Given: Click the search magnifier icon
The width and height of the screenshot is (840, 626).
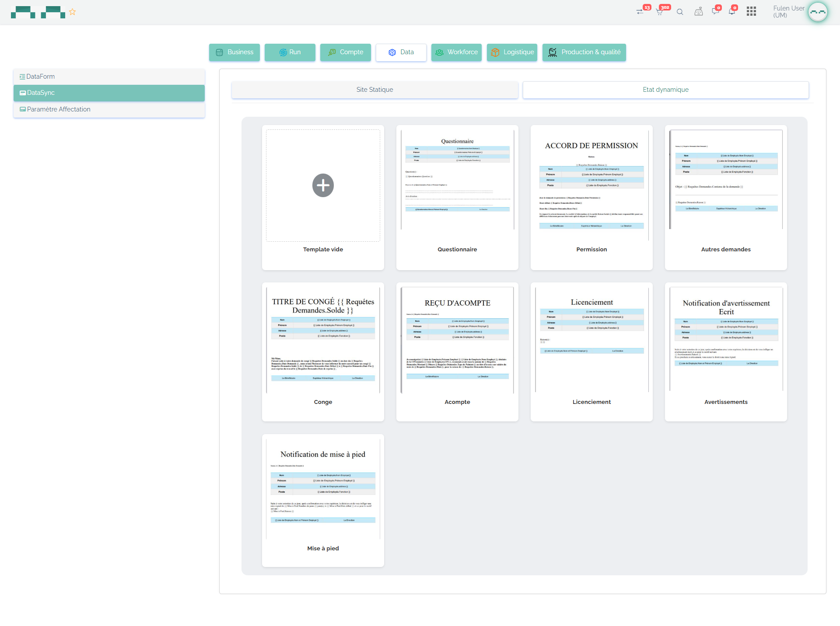Looking at the screenshot, I should [680, 12].
